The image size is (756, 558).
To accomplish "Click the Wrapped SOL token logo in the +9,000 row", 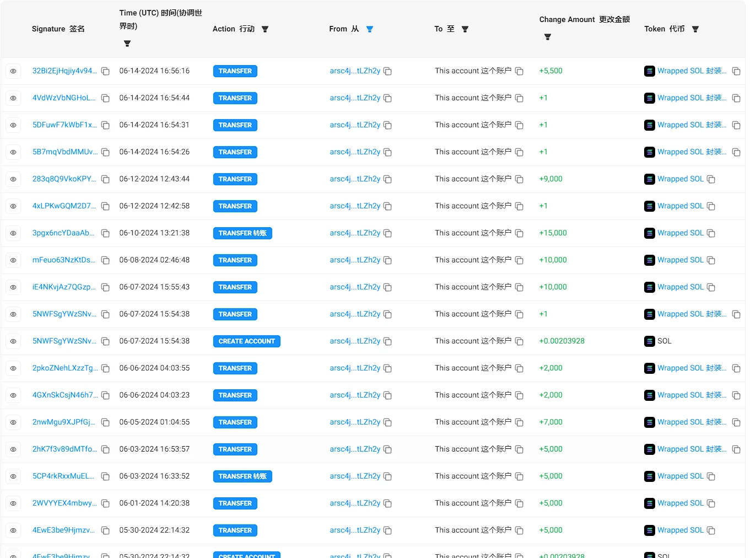I will click(x=649, y=179).
